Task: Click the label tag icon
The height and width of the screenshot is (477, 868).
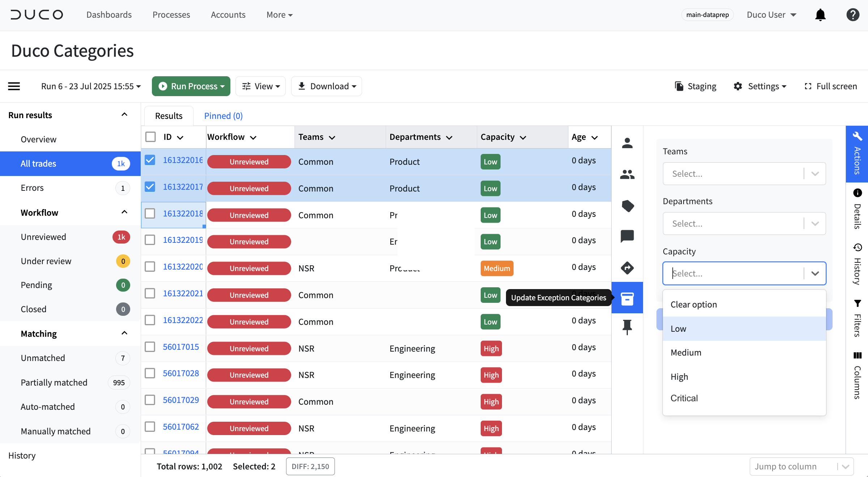Action: coord(627,206)
